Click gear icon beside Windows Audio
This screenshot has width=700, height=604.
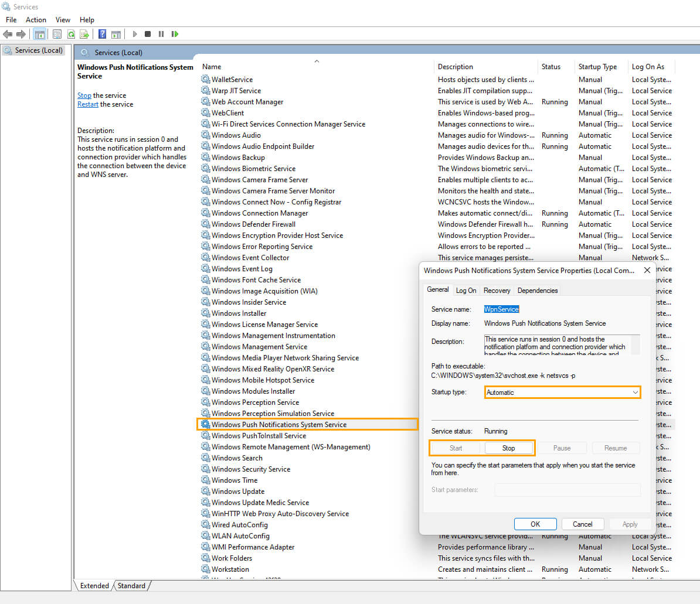pos(205,135)
